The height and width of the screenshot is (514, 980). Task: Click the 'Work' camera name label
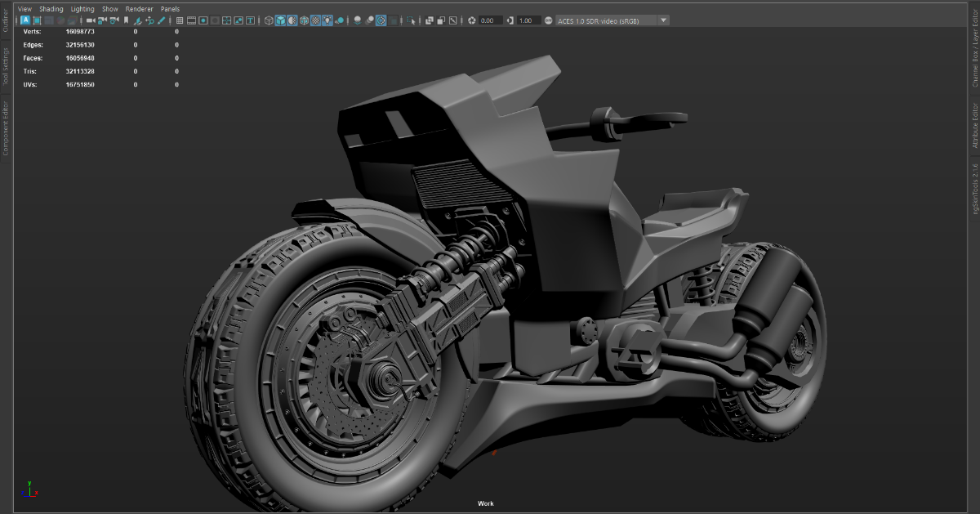tap(486, 503)
